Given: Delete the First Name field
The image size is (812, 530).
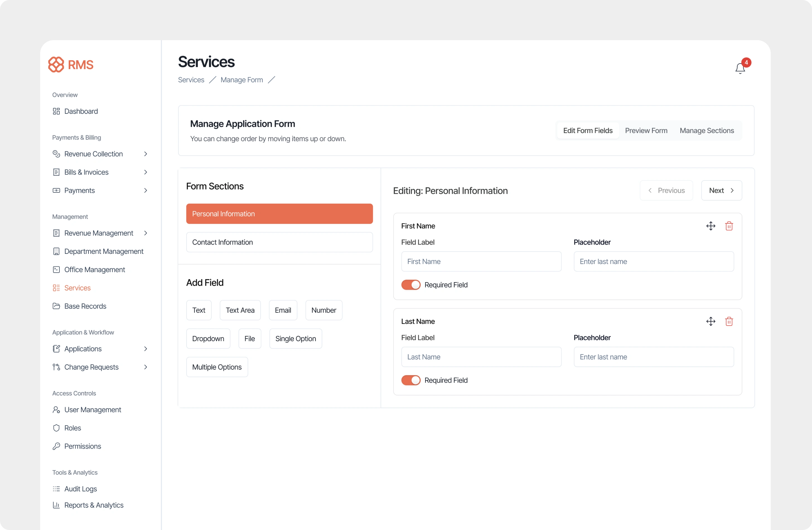Looking at the screenshot, I should [729, 226].
